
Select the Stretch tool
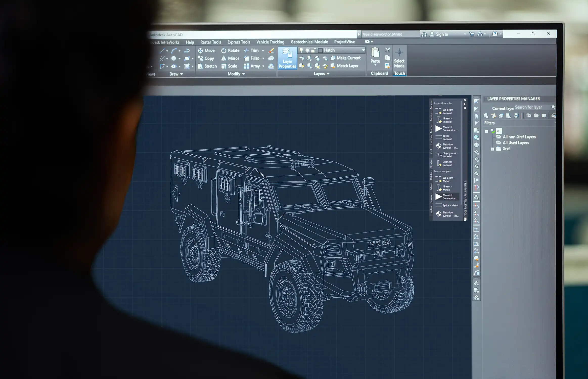tap(207, 66)
